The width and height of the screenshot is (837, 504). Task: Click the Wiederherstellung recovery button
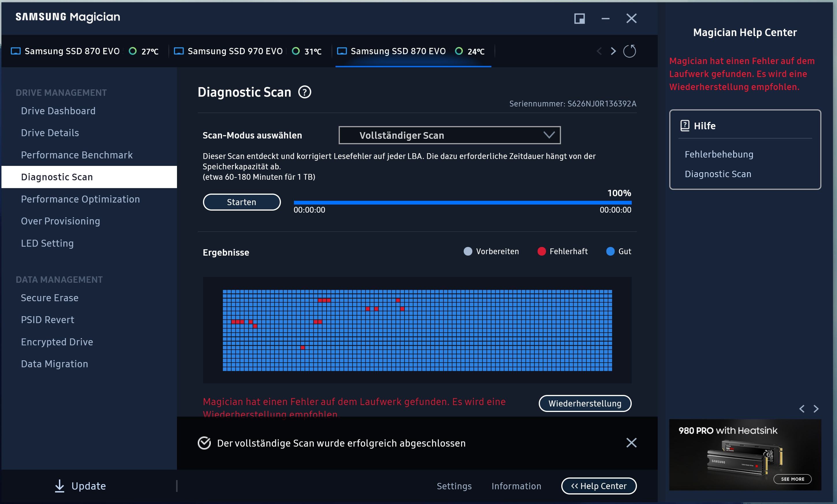point(584,403)
